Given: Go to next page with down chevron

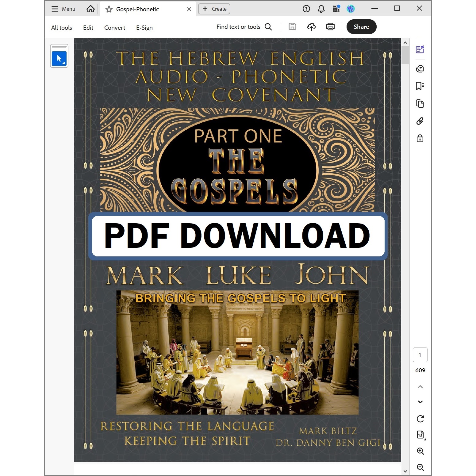Looking at the screenshot, I should click(420, 402).
